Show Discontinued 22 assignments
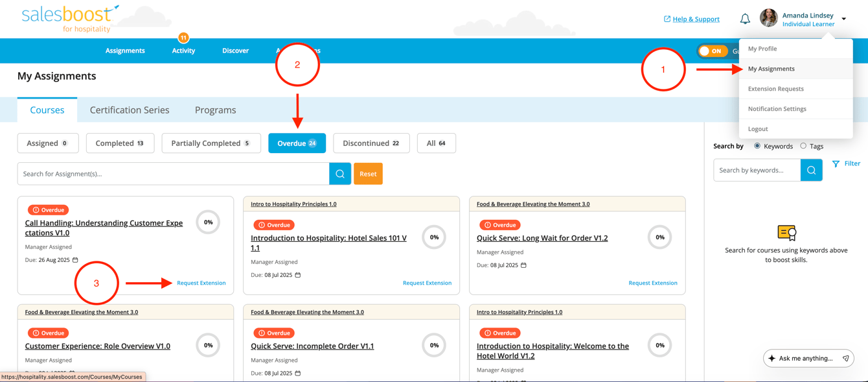Viewport: 868px width, 382px height. click(371, 143)
